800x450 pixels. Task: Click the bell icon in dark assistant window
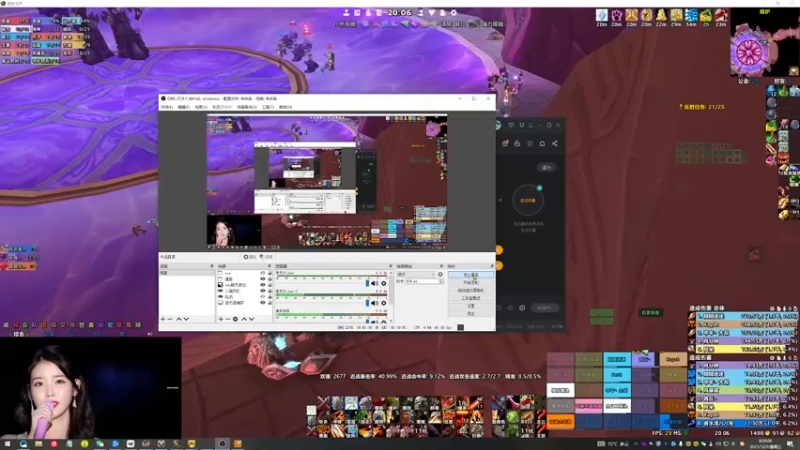[x=542, y=143]
